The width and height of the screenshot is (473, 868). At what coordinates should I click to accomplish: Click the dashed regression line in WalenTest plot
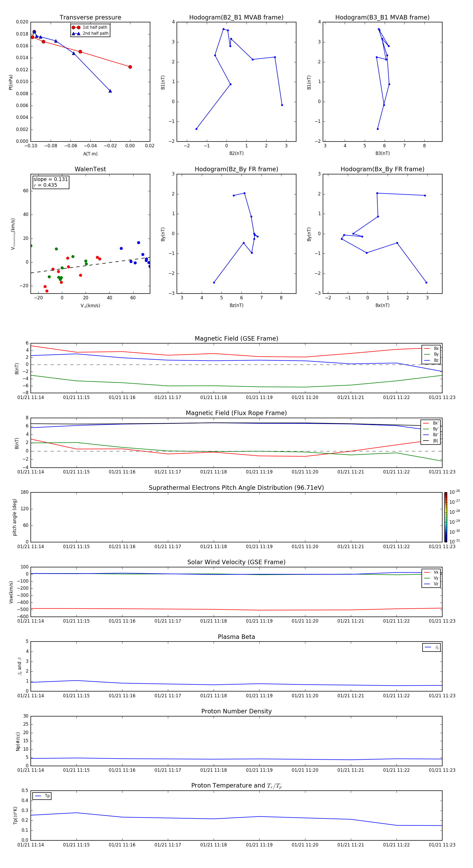tap(90, 265)
